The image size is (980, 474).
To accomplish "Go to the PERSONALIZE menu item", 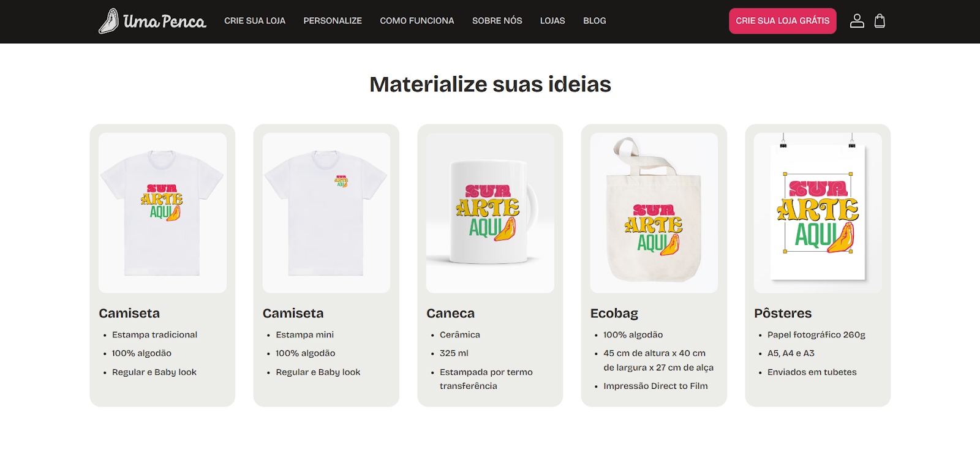I will coord(333,21).
